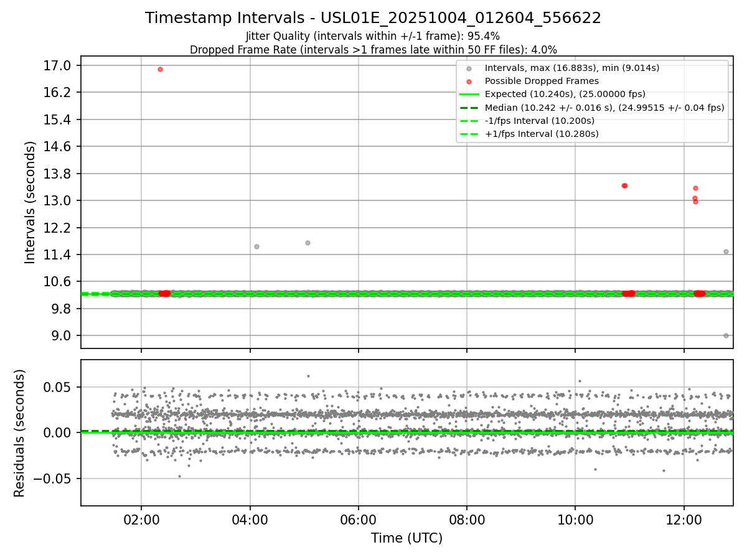Click the Intervals (seconds) y-axis label
Viewport: 747px width, 560px height.
click(31, 202)
